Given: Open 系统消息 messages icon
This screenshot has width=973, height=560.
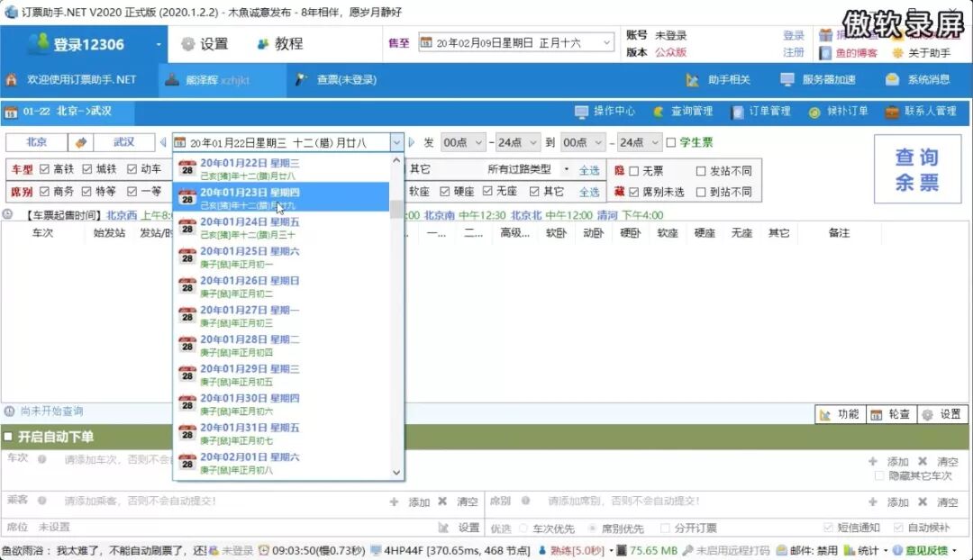Looking at the screenshot, I should (892, 79).
